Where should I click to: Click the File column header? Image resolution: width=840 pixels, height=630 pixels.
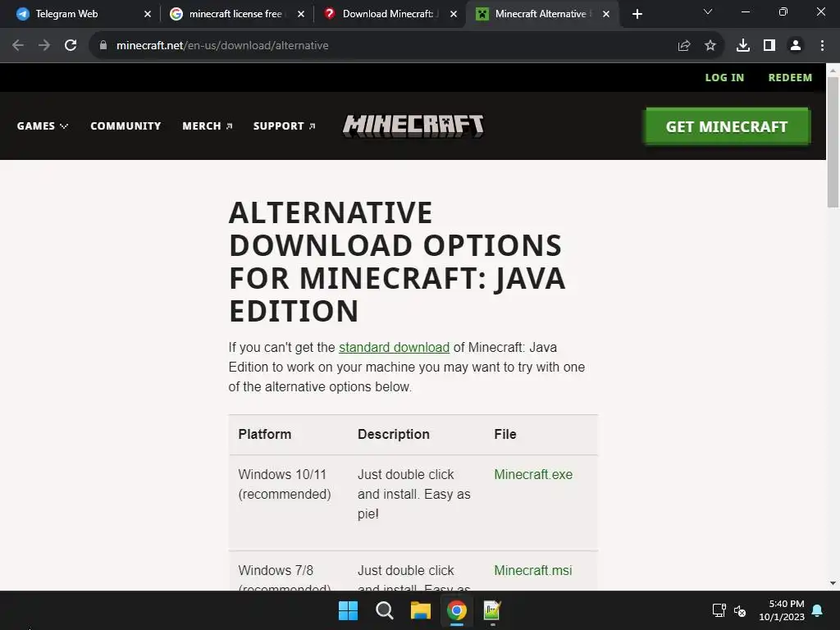coord(505,435)
